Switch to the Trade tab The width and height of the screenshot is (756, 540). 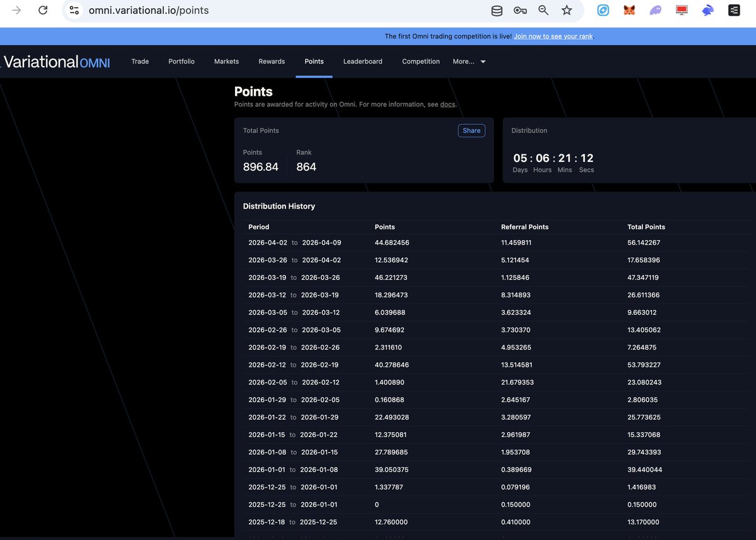point(140,61)
